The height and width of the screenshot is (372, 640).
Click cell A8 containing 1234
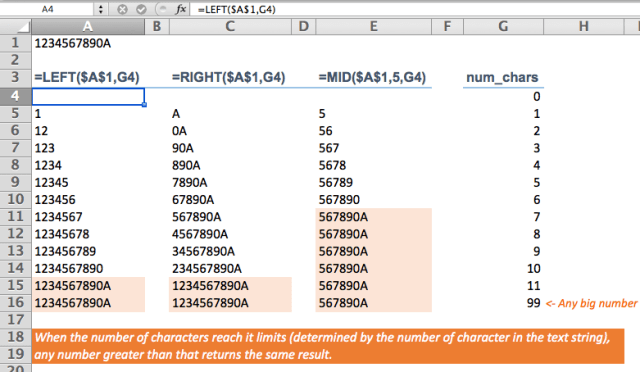tap(88, 165)
